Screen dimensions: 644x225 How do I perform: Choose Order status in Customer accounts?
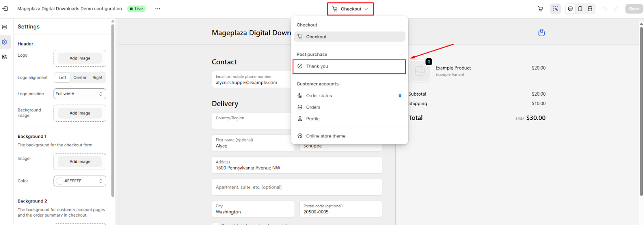[x=319, y=96]
